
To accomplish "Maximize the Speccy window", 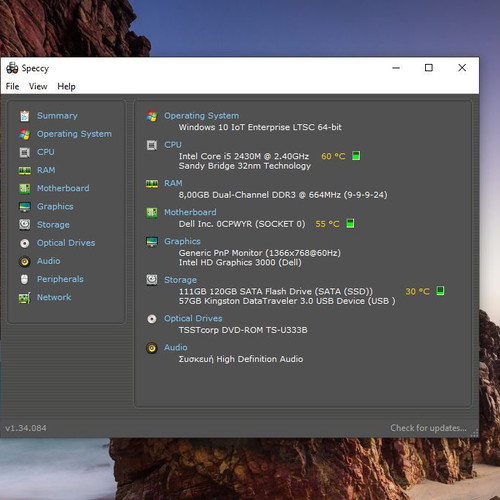I will pyautogui.click(x=429, y=68).
